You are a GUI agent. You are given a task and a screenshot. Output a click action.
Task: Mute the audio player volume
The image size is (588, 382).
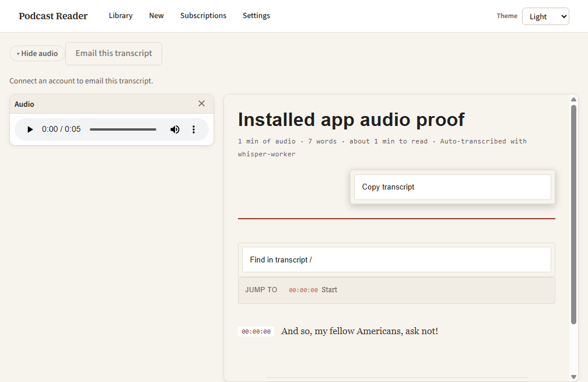click(x=175, y=129)
